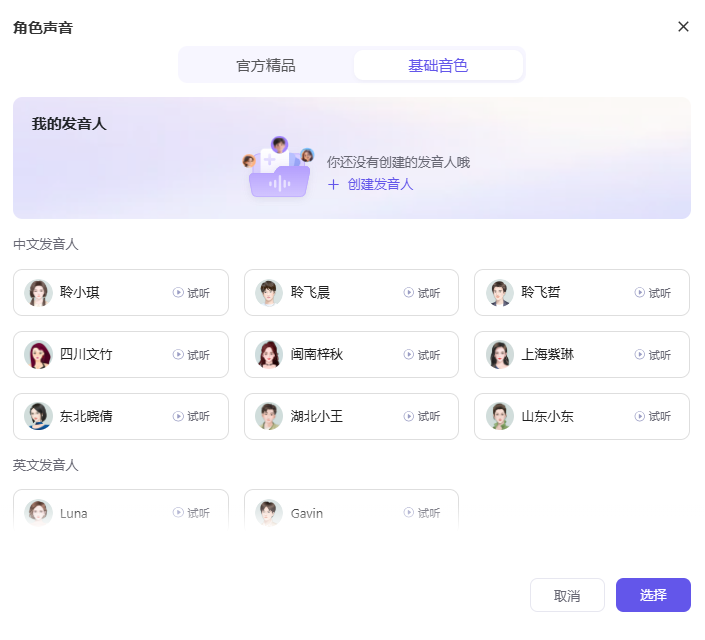Select the 四川文竹 avatar
This screenshot has height=640, width=705.
(x=39, y=355)
